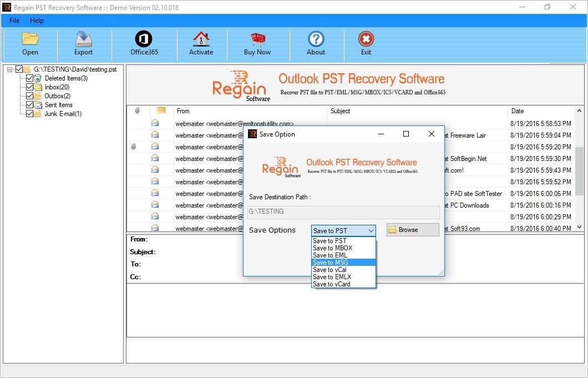The width and height of the screenshot is (588, 378).
Task: Select the Junk E-mail(1) folder label
Action: (x=63, y=114)
